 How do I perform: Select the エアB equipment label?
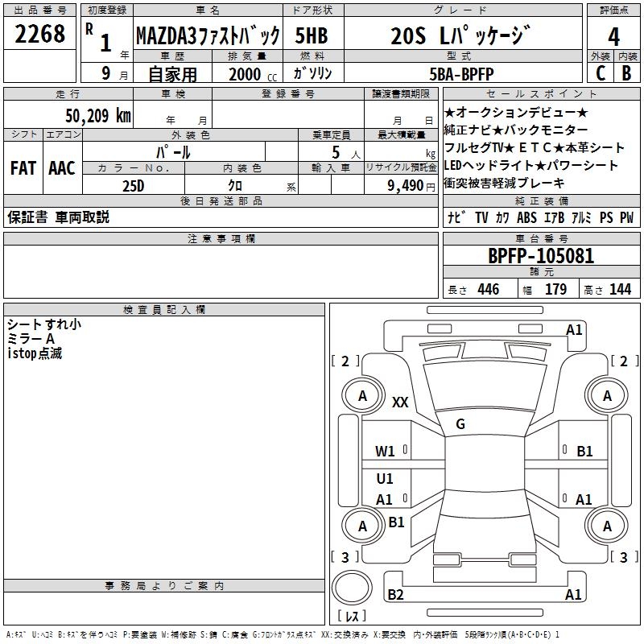pyautogui.click(x=554, y=217)
